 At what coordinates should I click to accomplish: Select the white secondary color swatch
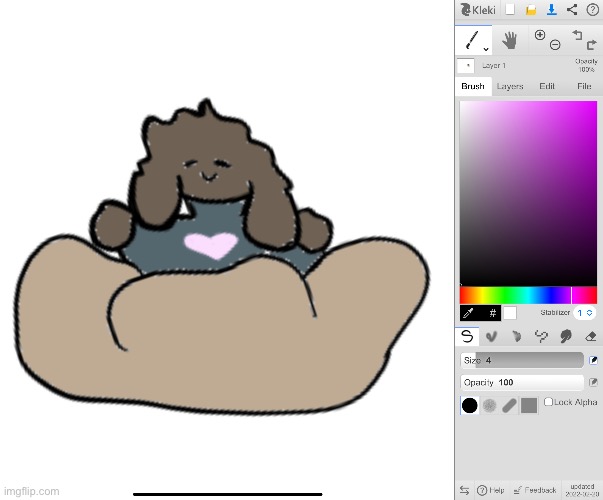click(x=510, y=313)
